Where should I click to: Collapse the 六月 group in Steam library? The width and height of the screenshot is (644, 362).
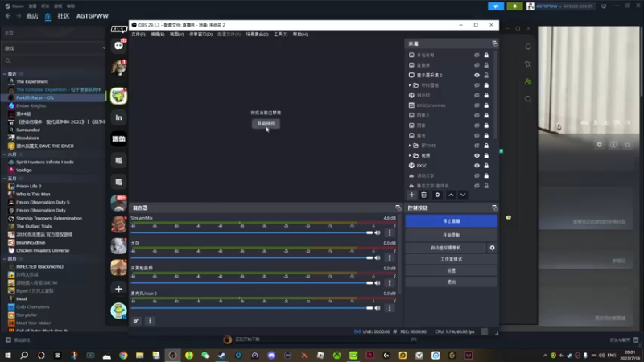(5, 154)
